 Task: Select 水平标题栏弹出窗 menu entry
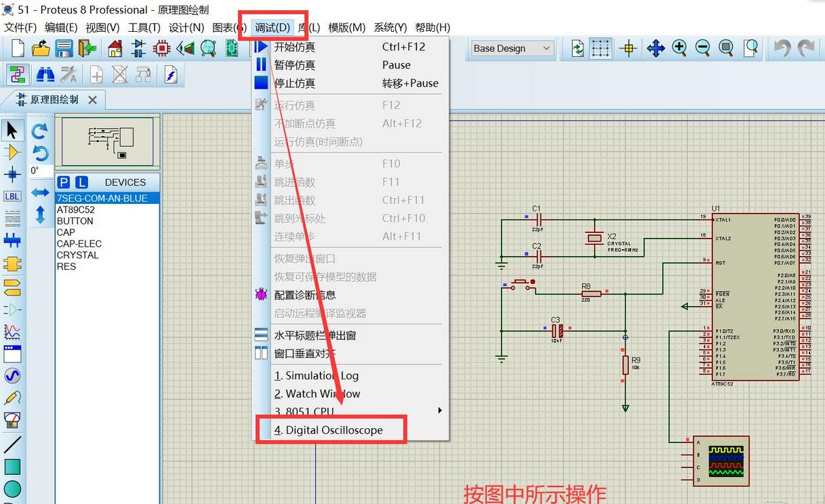(x=350, y=335)
